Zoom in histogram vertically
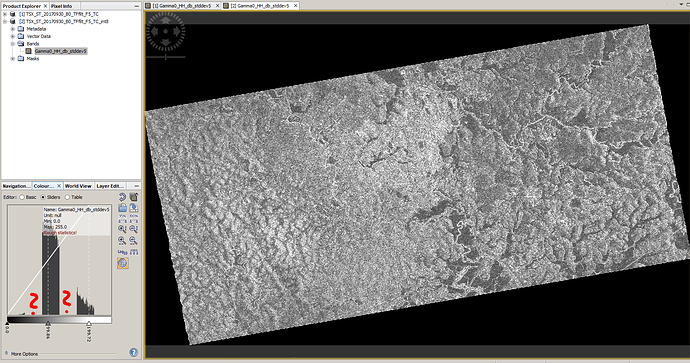The height and width of the screenshot is (363, 690). tap(123, 229)
